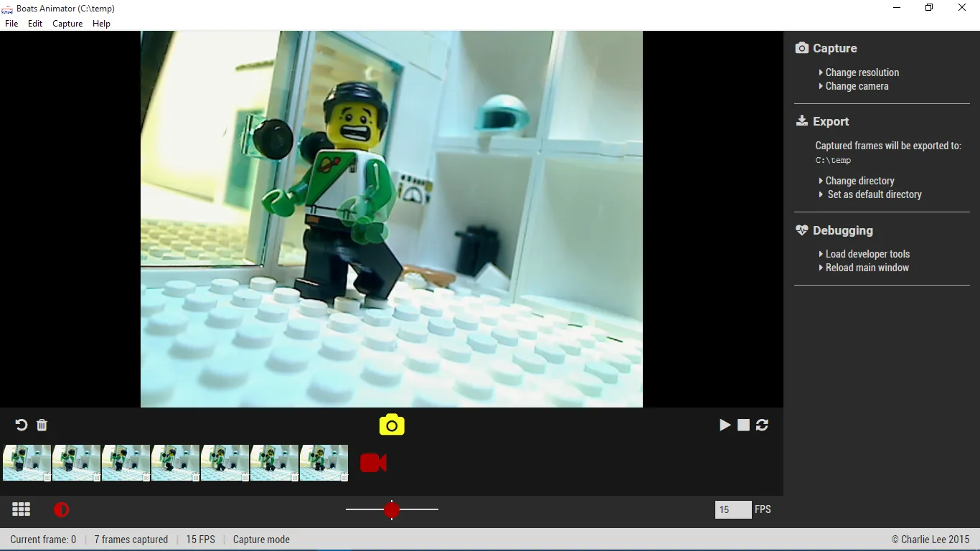Click Reload main window
Screen dimensions: 980x551
(867, 268)
